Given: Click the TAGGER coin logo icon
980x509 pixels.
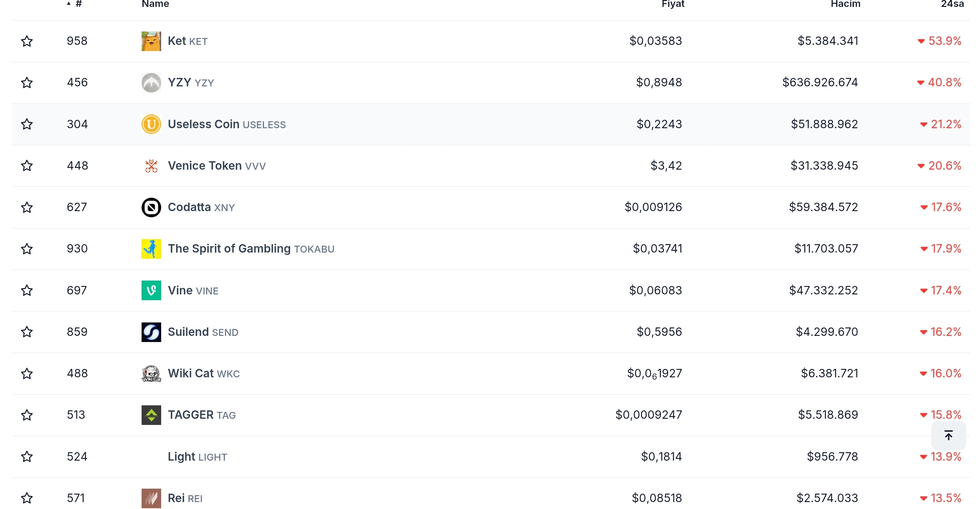Looking at the screenshot, I should [x=151, y=415].
